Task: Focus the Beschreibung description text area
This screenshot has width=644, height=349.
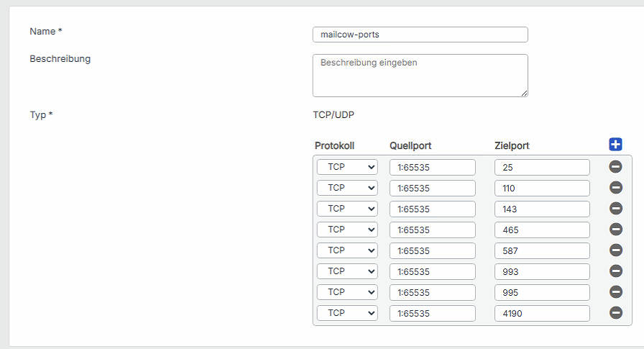Action: [420, 75]
